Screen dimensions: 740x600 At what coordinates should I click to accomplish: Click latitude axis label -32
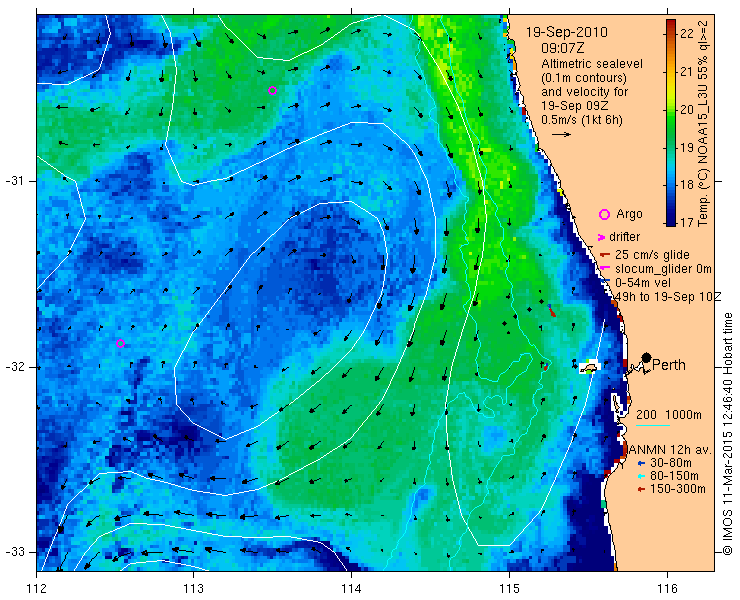[14, 367]
